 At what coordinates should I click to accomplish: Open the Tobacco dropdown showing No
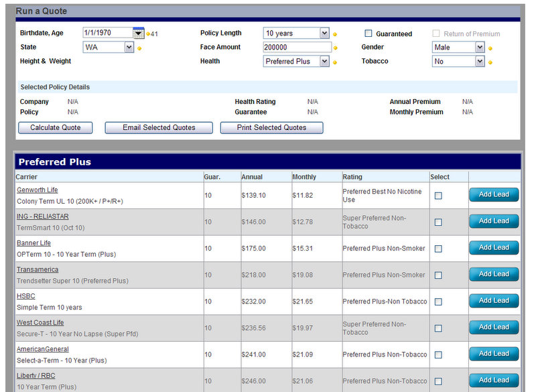click(480, 62)
